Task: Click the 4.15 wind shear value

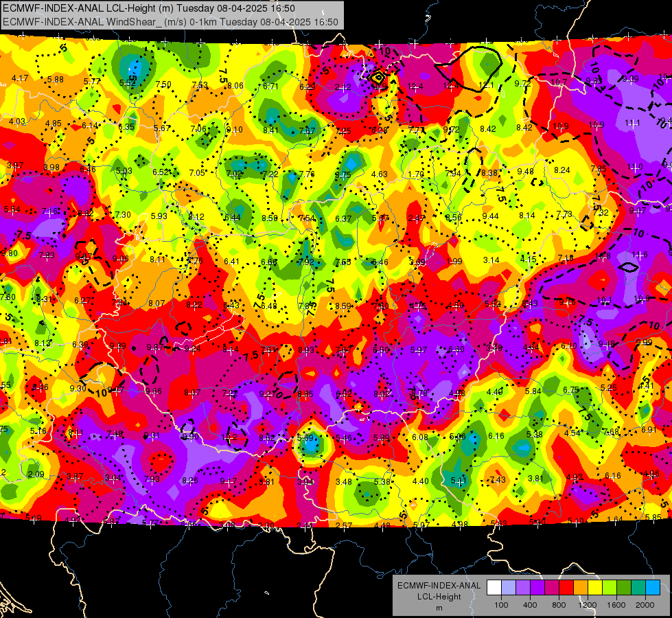Action: click(529, 259)
